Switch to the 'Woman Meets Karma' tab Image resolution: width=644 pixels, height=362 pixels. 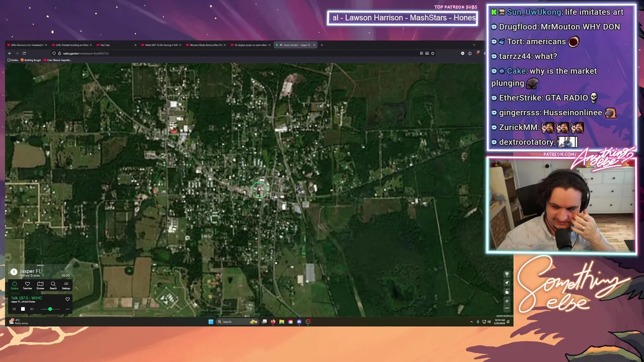(x=206, y=45)
